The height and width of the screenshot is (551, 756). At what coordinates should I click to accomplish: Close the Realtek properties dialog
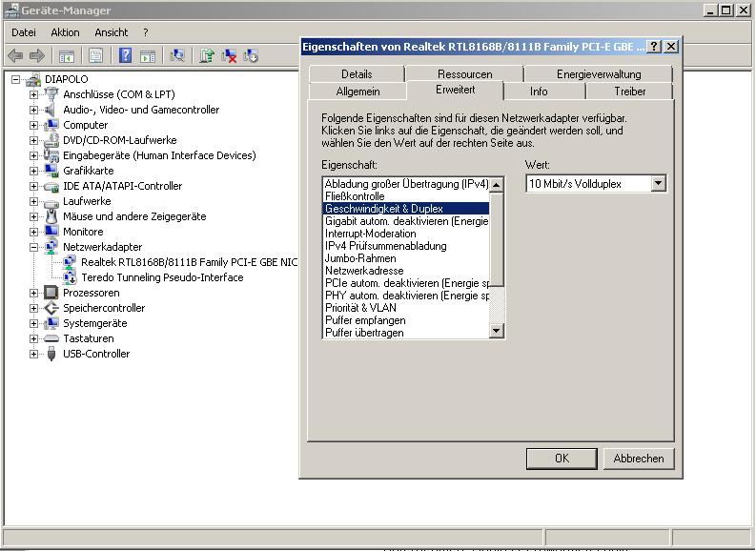[671, 47]
